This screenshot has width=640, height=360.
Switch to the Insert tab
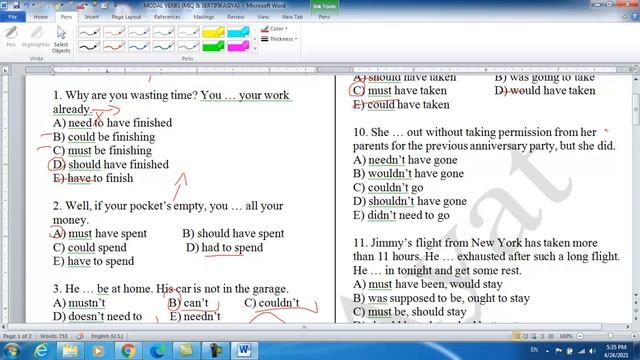tap(91, 17)
